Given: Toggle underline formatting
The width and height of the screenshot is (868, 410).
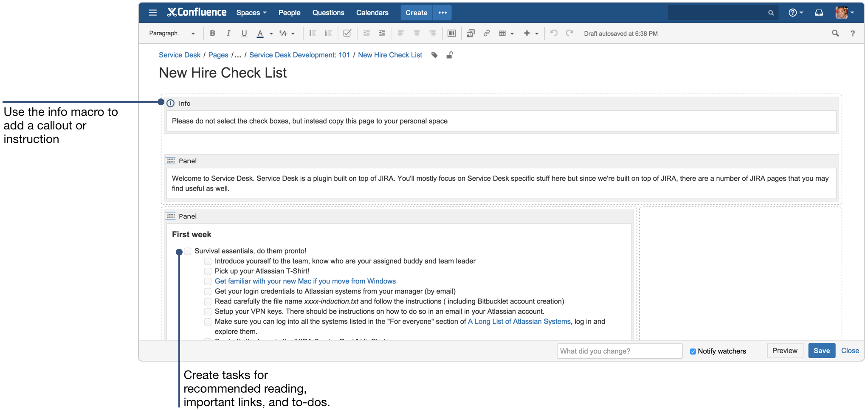Looking at the screenshot, I should [244, 33].
